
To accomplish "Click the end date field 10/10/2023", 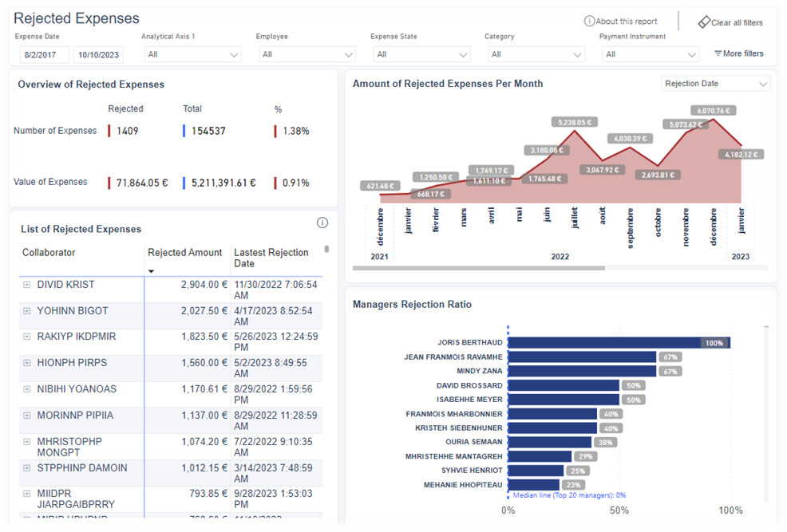I will pyautogui.click(x=98, y=55).
